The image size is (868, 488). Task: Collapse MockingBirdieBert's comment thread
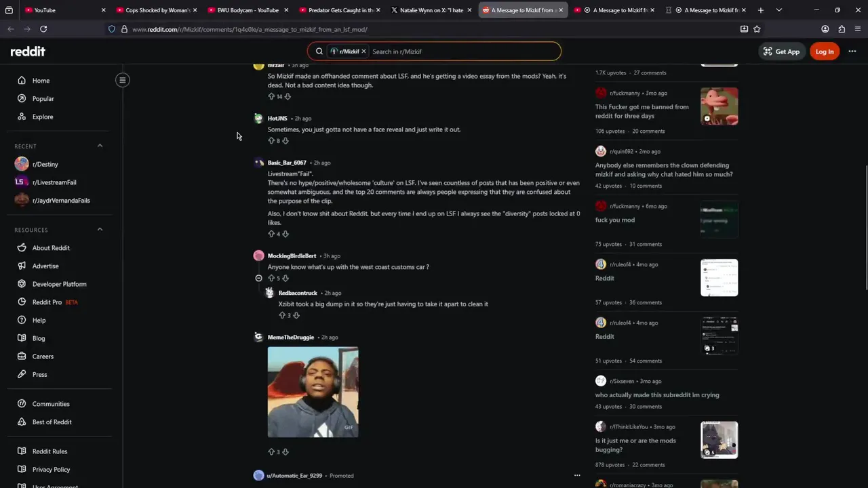[x=258, y=278]
